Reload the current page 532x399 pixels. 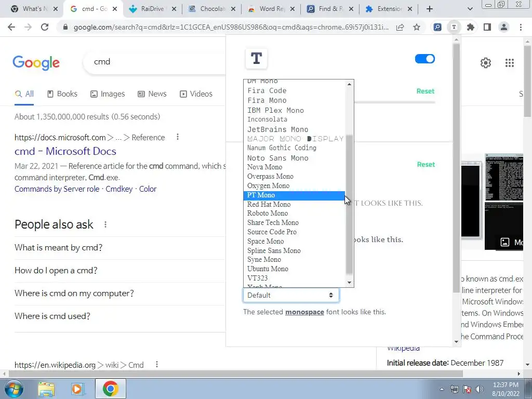(45, 27)
